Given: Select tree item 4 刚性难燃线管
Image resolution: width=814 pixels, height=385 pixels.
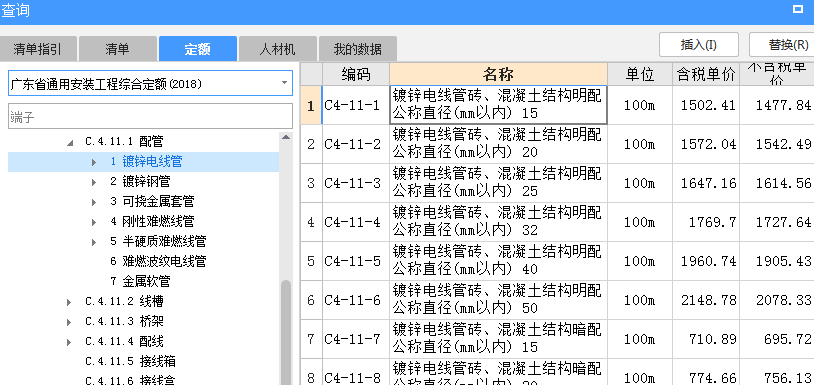Looking at the screenshot, I should click(152, 222).
